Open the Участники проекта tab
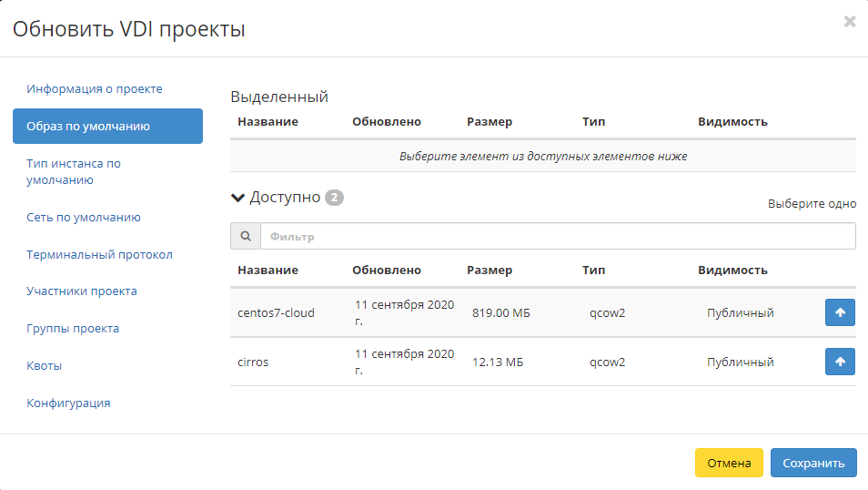Image resolution: width=868 pixels, height=490 pixels. tap(82, 291)
